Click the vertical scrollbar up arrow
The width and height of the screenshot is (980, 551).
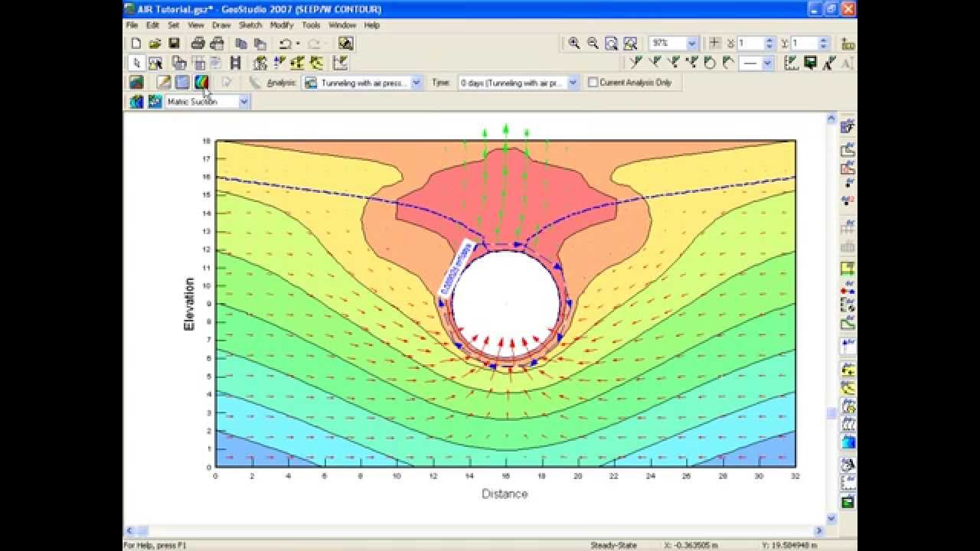click(831, 119)
